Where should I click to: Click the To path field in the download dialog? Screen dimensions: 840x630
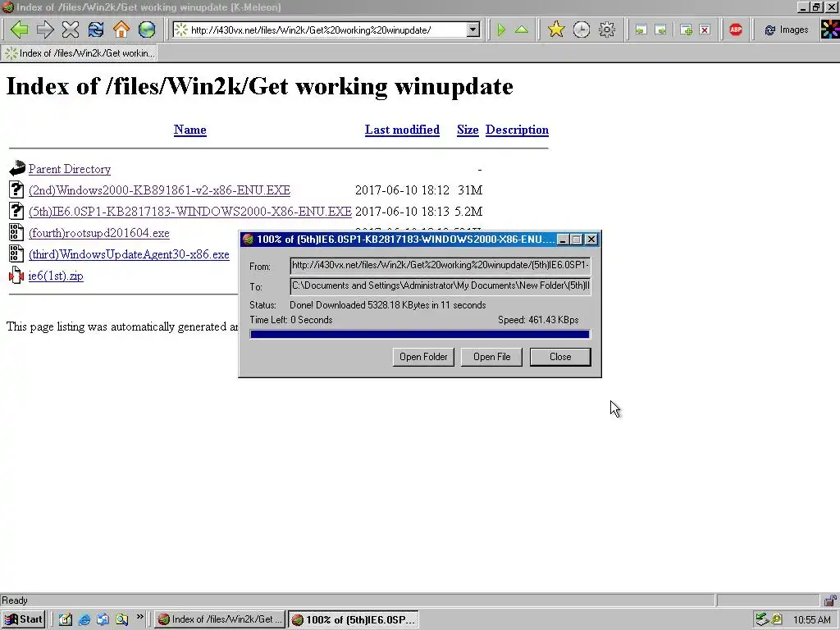(x=441, y=286)
